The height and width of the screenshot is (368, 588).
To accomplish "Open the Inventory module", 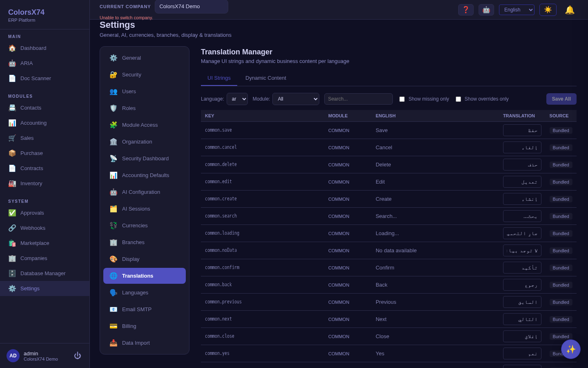I will [45, 184].
